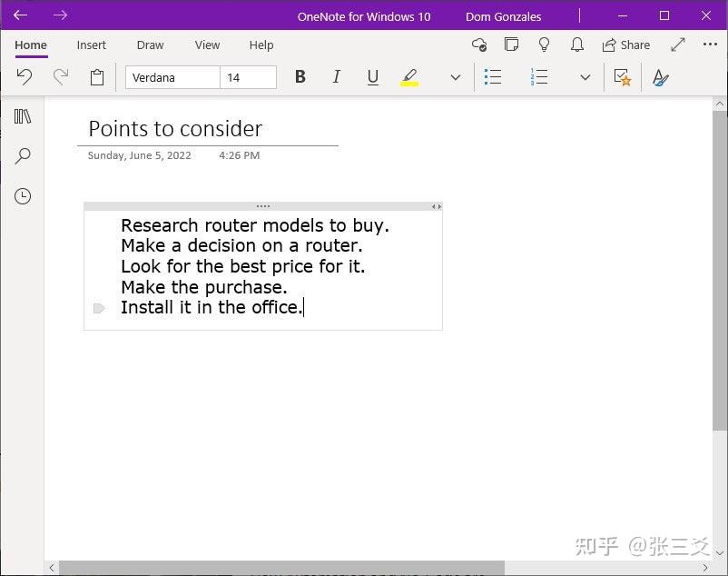Open notifications with the bell icon
The image size is (728, 576).
(576, 45)
